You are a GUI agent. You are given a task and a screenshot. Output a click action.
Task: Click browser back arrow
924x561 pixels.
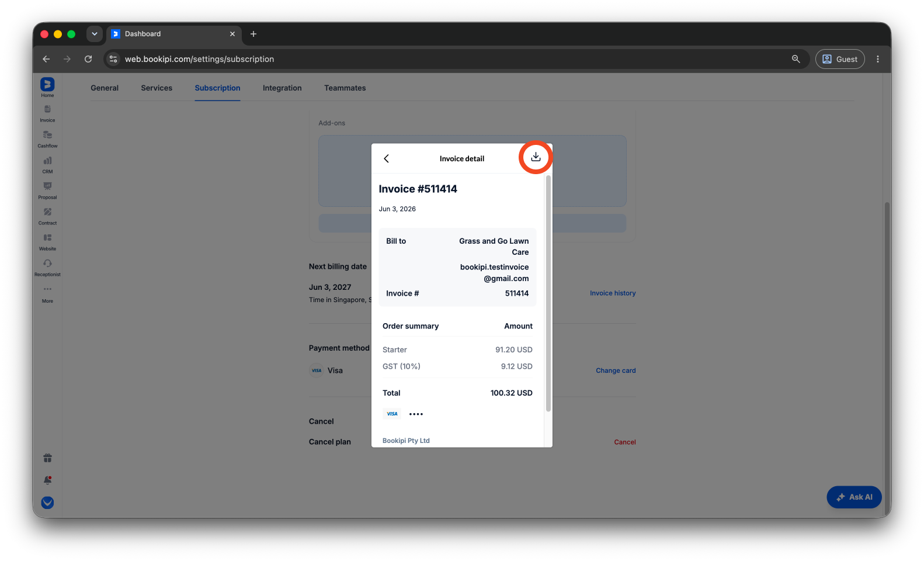pos(46,59)
